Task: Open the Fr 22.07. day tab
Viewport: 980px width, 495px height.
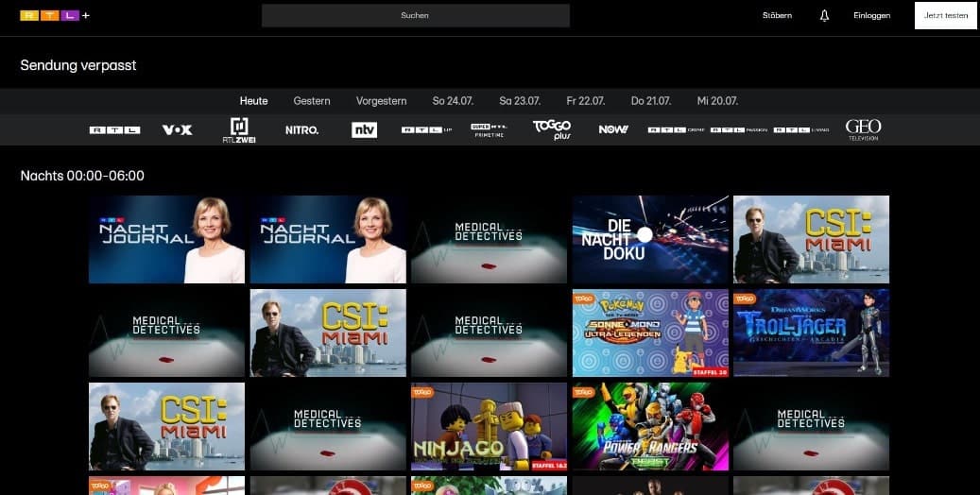Action: tap(586, 101)
